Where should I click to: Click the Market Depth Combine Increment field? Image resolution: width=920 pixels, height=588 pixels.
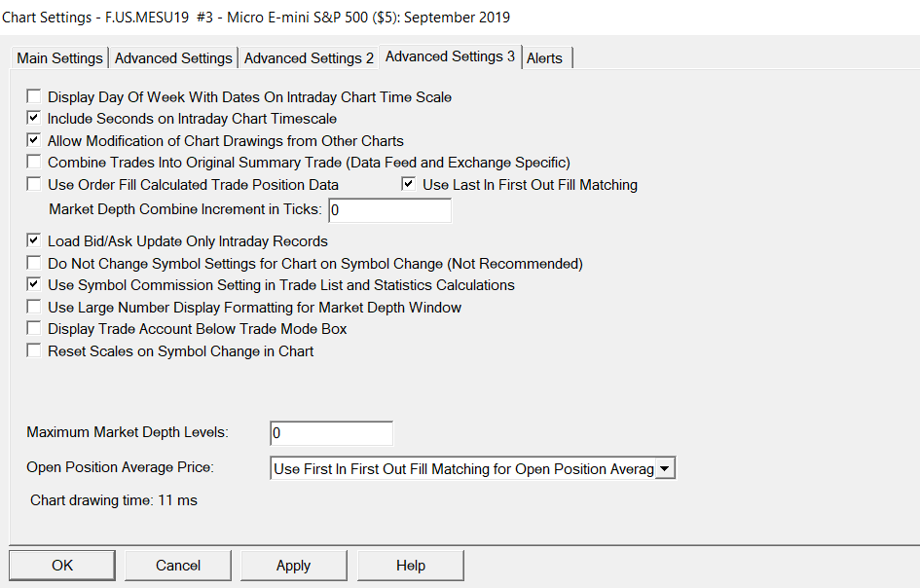[x=389, y=210]
